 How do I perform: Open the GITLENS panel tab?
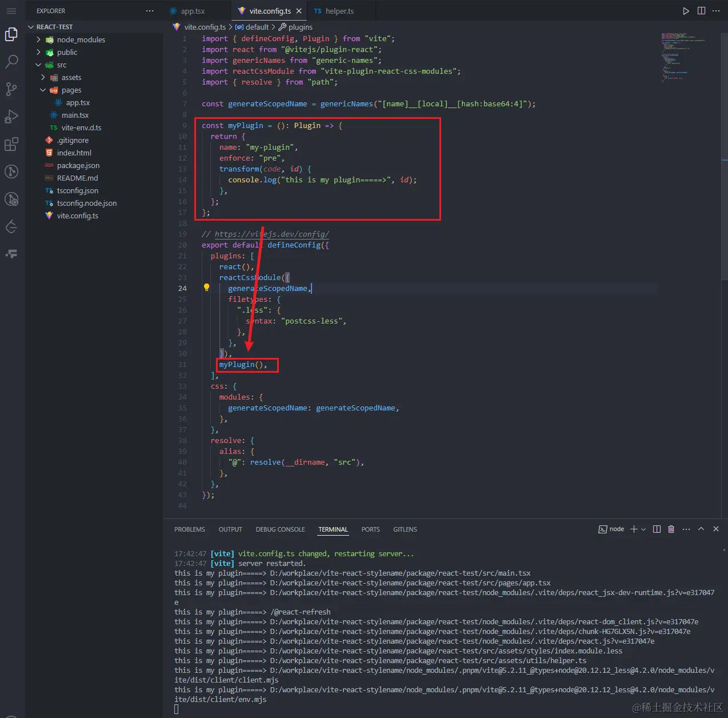[405, 529]
